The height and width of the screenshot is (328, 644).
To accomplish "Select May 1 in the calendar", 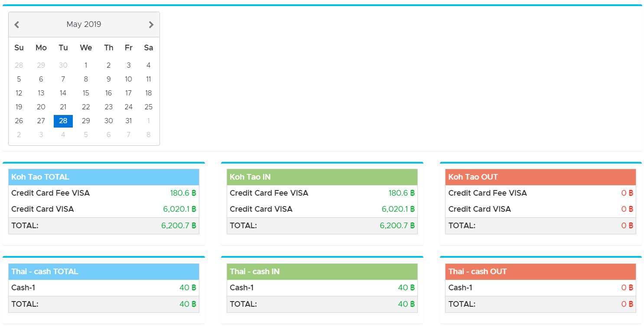I will point(86,66).
